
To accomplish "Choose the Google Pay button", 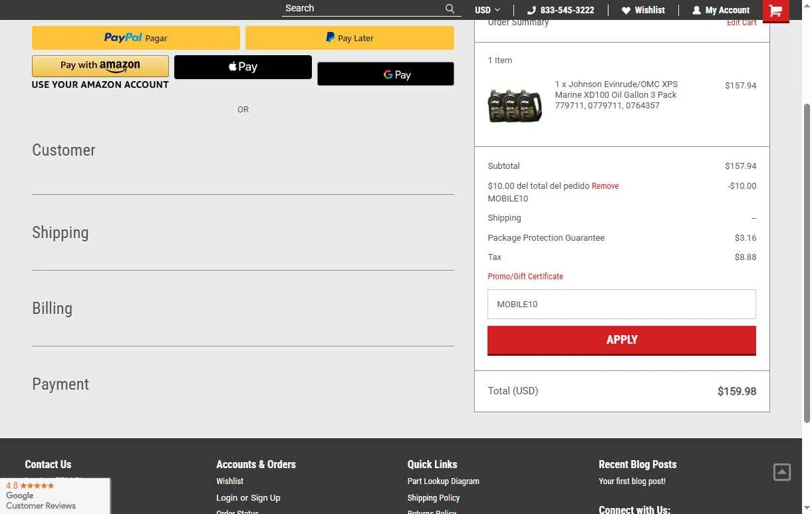I will coord(386,74).
